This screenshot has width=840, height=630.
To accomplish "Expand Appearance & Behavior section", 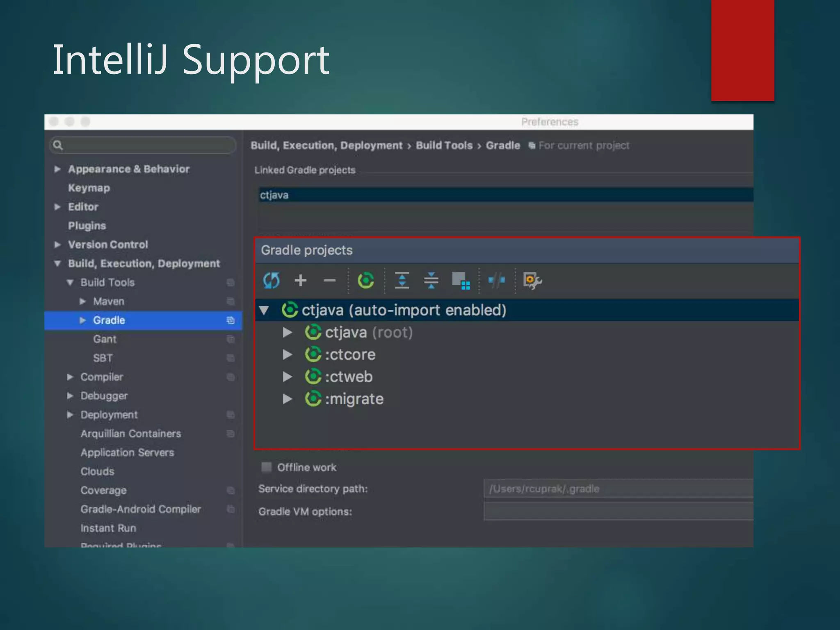I will (57, 169).
